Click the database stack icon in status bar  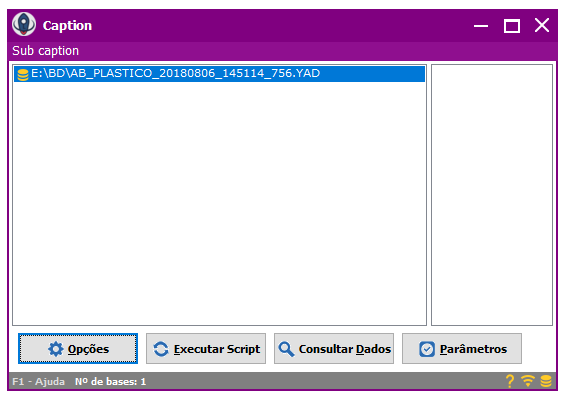(546, 381)
